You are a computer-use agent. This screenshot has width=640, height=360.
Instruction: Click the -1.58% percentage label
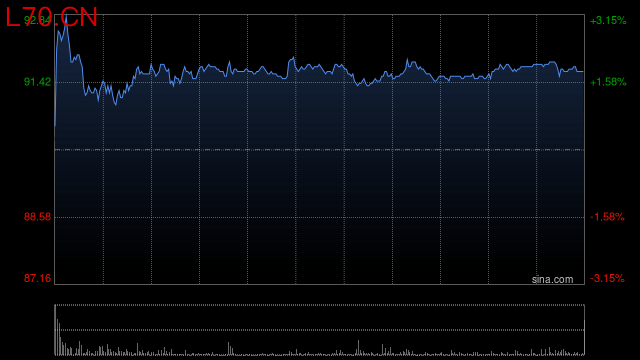pyautogui.click(x=607, y=217)
